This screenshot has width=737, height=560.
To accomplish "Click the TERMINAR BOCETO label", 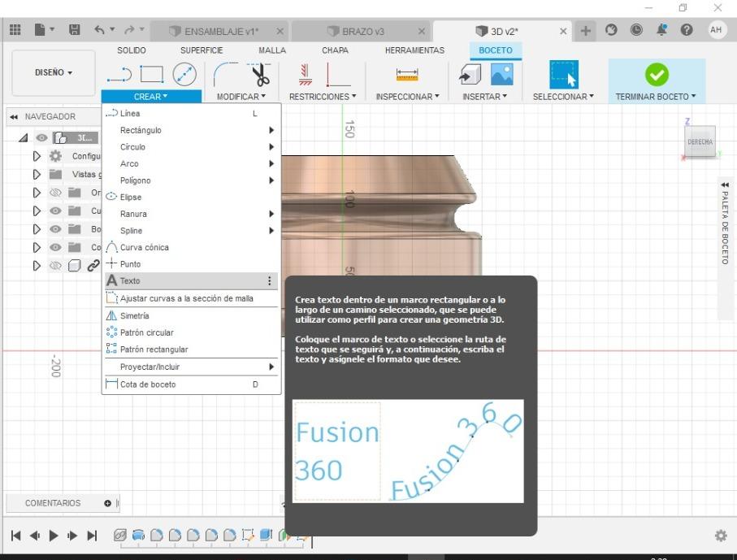I will point(656,97).
